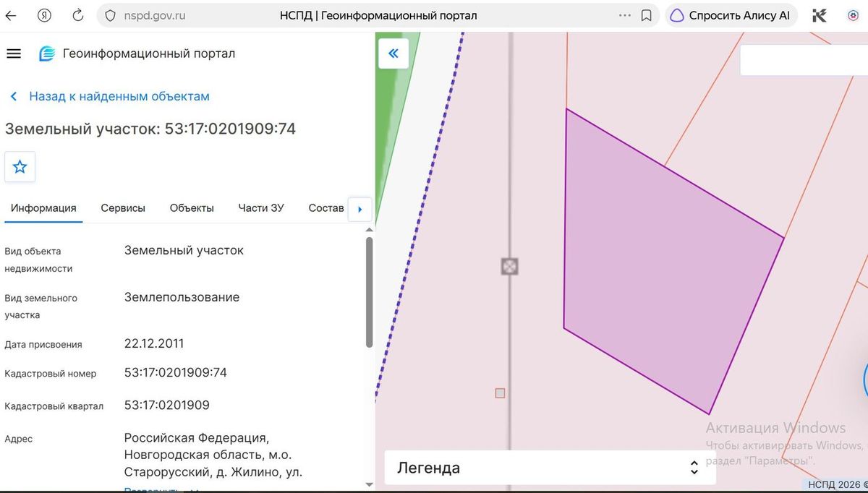Screen dimensions: 868x493
Task: Click the НСПД 2026 copyright text
Action: point(838,484)
